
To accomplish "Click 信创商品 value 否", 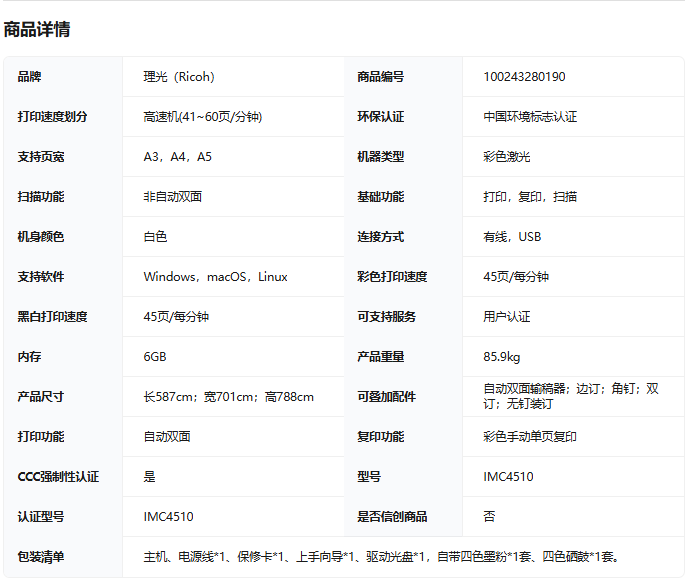I will [489, 517].
